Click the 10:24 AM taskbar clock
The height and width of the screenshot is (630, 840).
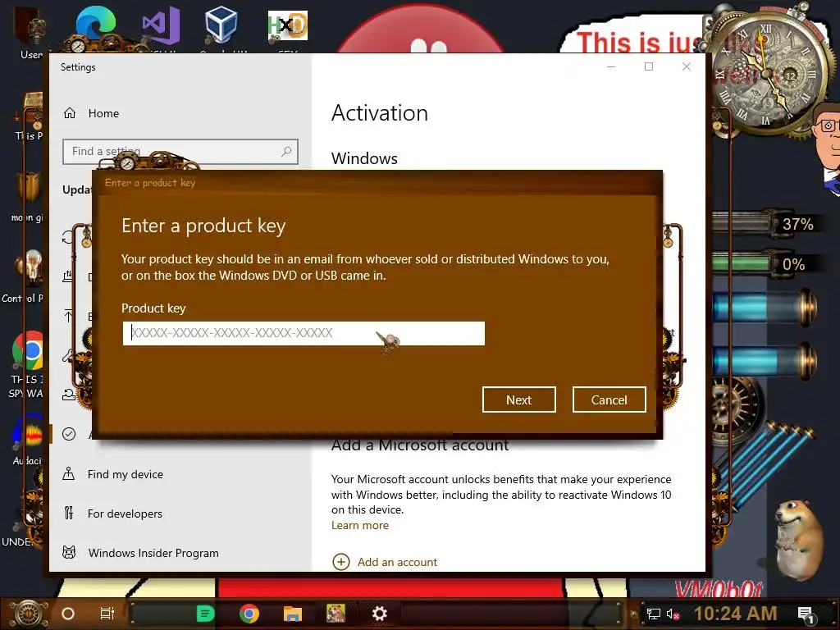coord(736,614)
